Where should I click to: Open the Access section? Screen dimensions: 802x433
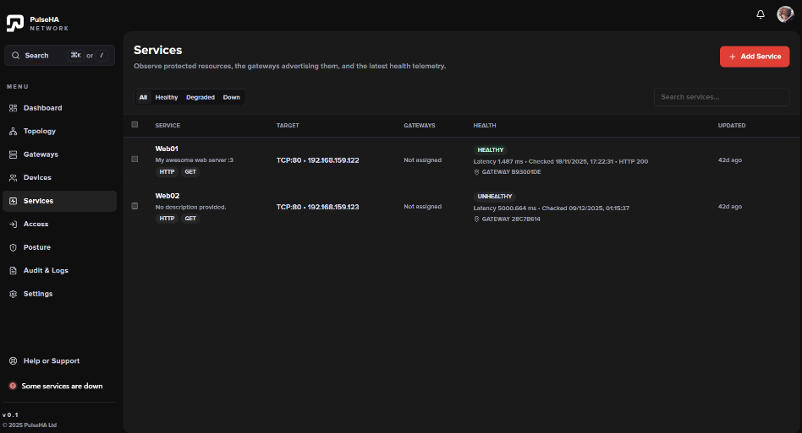(x=60, y=224)
